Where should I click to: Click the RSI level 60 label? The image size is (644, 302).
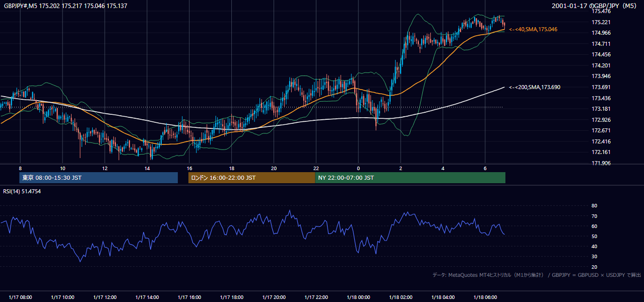pyautogui.click(x=594, y=226)
